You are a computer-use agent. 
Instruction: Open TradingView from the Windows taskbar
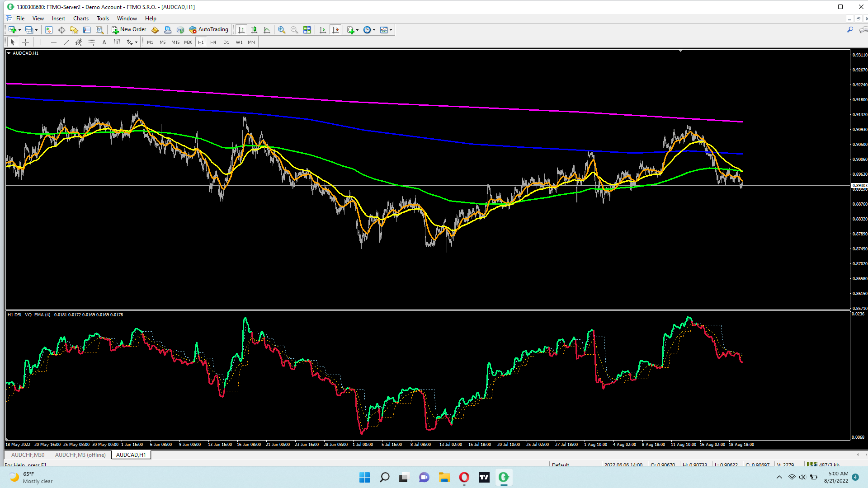[484, 477]
